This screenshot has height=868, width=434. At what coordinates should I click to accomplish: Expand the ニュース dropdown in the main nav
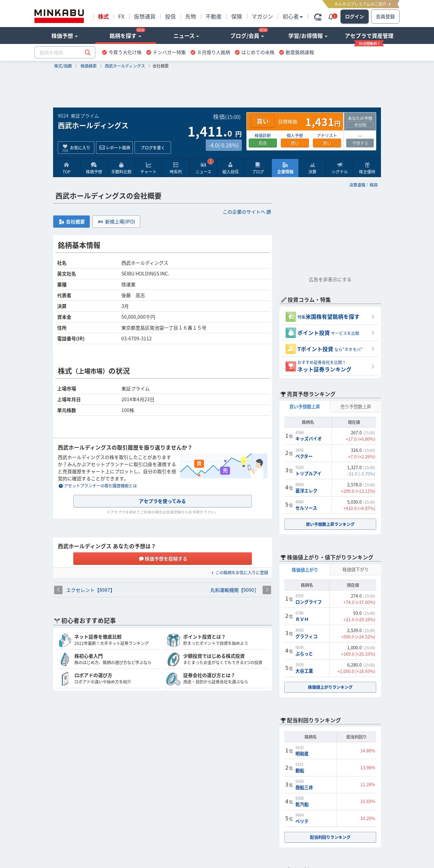(186, 36)
